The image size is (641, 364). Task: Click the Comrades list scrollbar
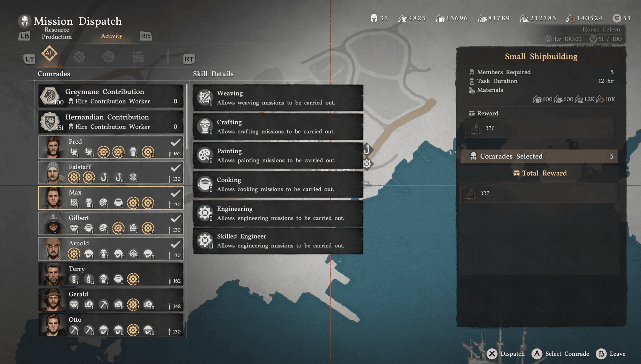[x=187, y=117]
